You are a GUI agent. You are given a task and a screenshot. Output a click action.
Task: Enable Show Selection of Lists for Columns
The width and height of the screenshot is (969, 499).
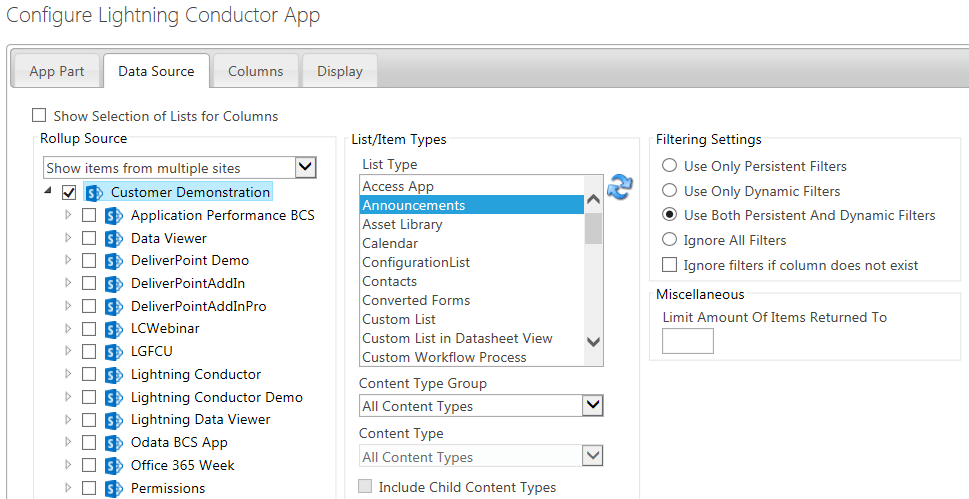tap(39, 116)
